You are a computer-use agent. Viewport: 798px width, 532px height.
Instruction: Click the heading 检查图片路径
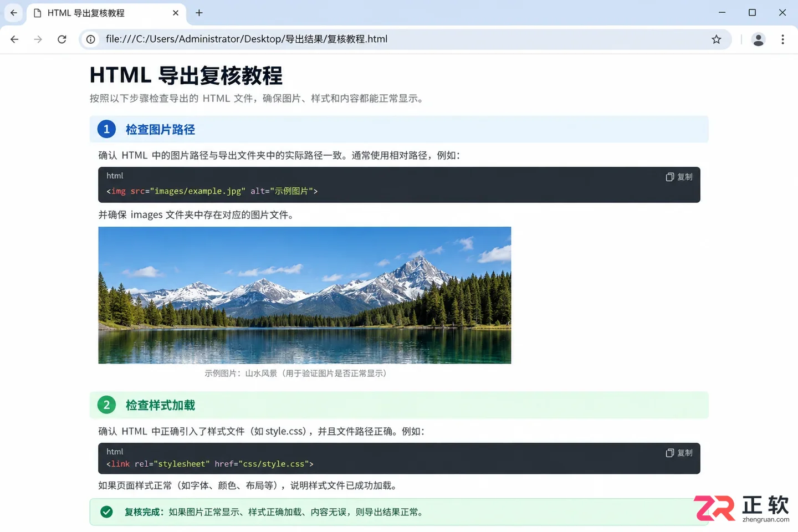(160, 130)
